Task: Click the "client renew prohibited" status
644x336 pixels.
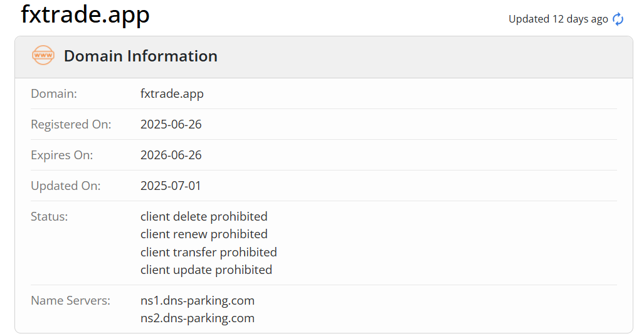Action: click(204, 234)
